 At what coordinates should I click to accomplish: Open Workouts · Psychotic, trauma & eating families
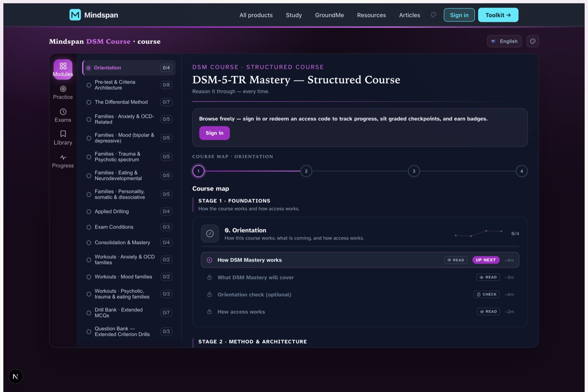129,294
